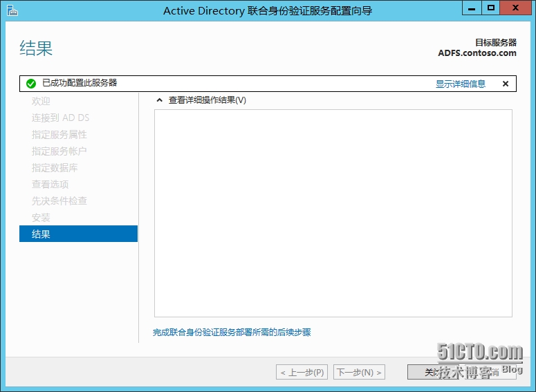The image size is (536, 392).
Task: Open the 指定服务帐户 step
Action: [59, 151]
